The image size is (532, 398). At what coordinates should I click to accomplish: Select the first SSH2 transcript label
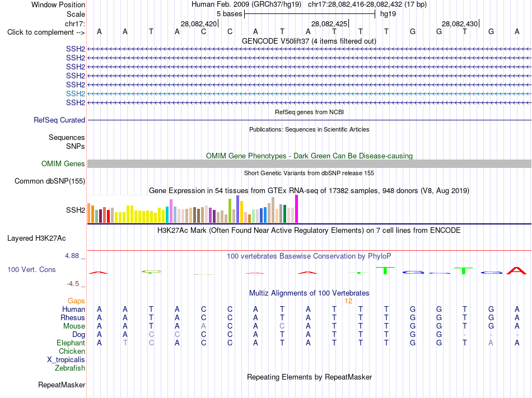(76, 49)
